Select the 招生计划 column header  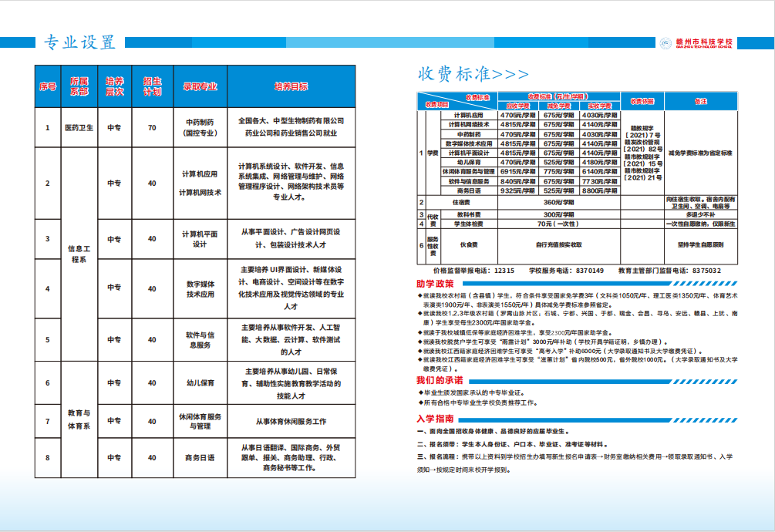152,86
